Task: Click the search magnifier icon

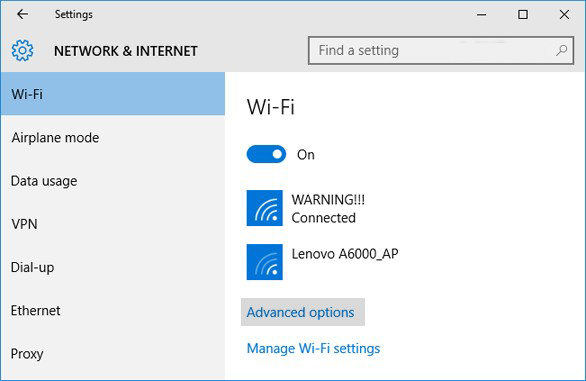Action: [561, 50]
